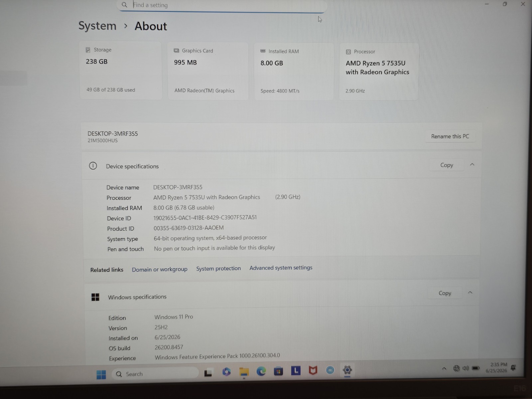Open Domain or workgroup link
The height and width of the screenshot is (399, 532).
tap(160, 269)
